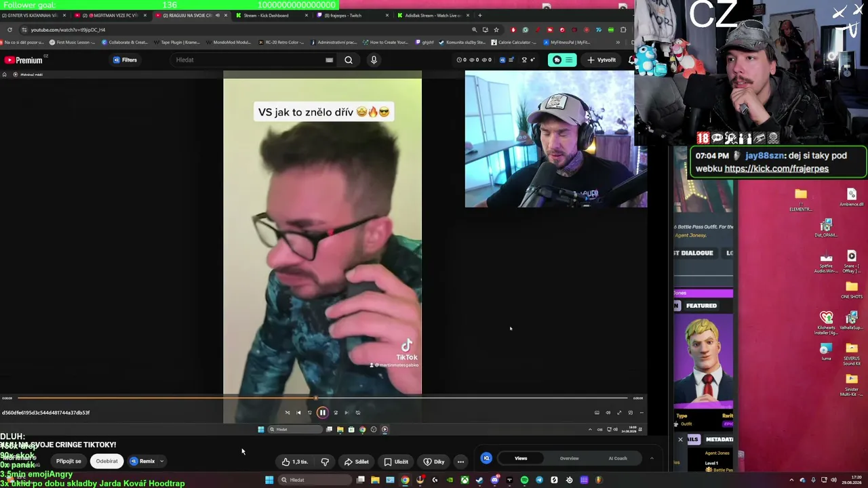Open File Explorer from the Windows taskbar
This screenshot has height=488, width=868.
tap(375, 480)
